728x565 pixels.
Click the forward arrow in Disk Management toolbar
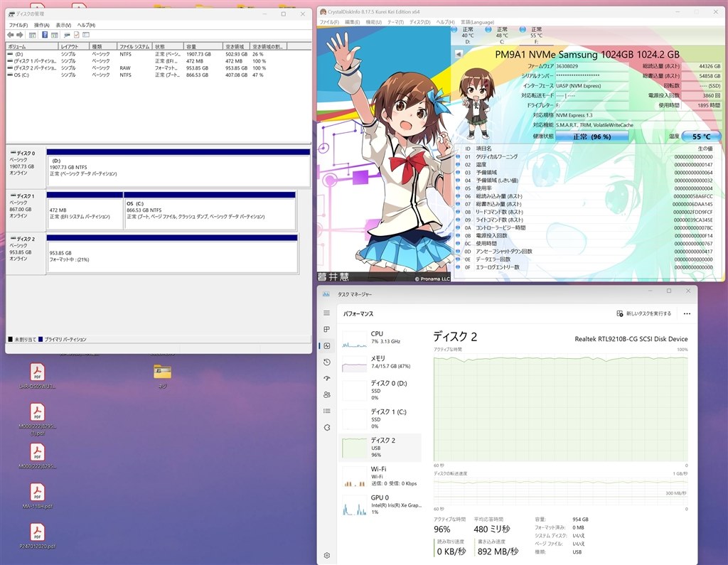[x=19, y=35]
